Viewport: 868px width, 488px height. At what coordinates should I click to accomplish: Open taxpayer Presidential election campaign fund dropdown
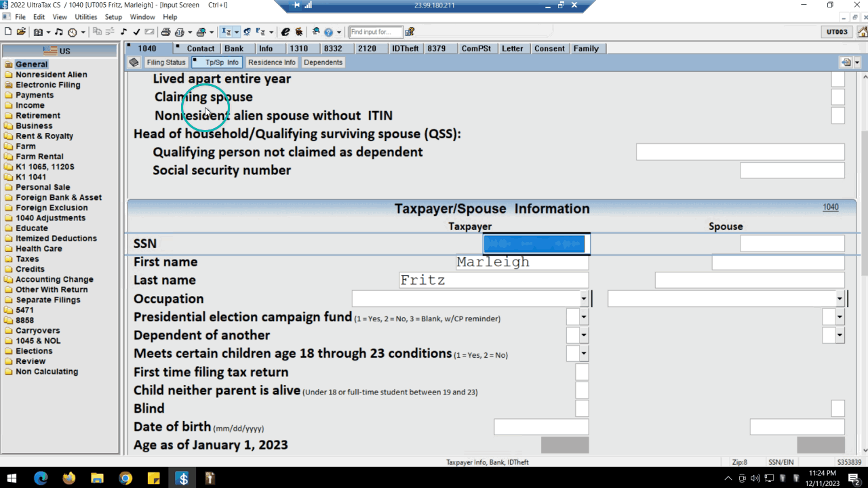584,317
